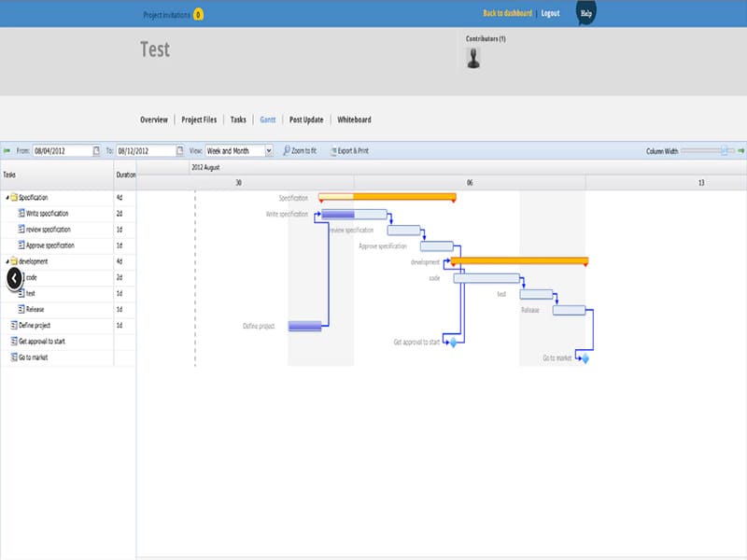Open the From date calendar picker
The width and height of the screenshot is (747, 560).
(x=97, y=150)
